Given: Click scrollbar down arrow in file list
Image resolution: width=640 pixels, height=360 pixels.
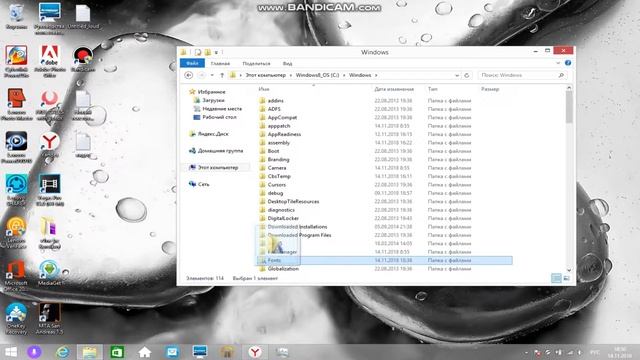Looking at the screenshot, I should (x=569, y=270).
